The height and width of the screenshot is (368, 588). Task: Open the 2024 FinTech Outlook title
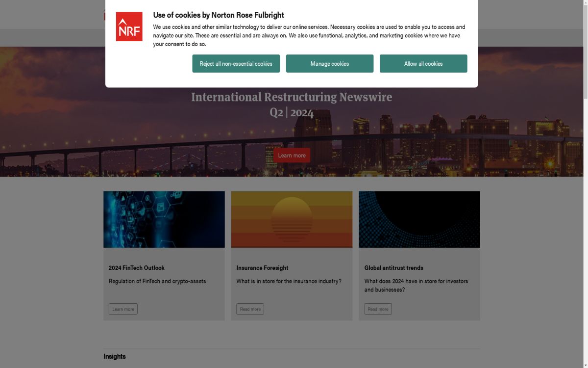click(x=137, y=268)
